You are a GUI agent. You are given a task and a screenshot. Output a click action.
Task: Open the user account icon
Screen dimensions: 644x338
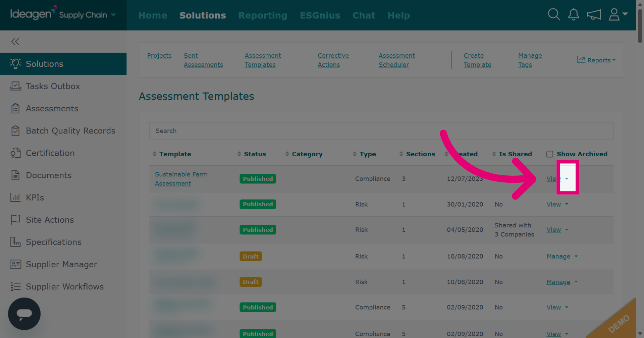614,14
